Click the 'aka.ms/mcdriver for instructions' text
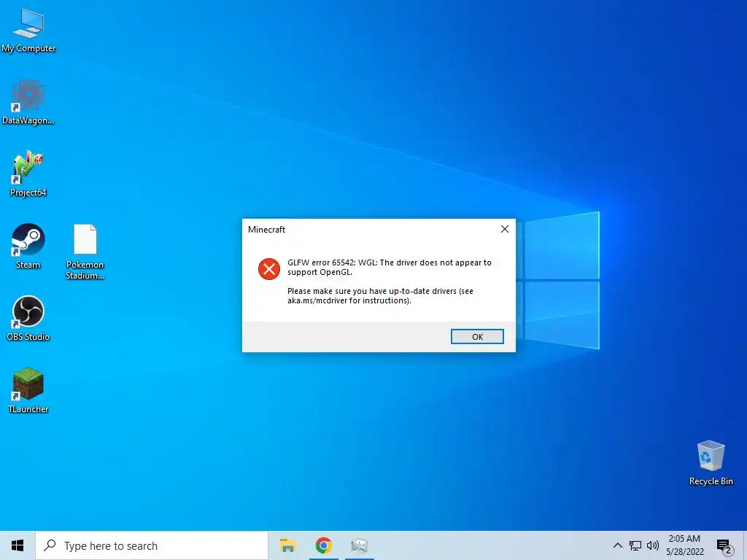Viewport: 747px width, 560px height. coord(348,300)
